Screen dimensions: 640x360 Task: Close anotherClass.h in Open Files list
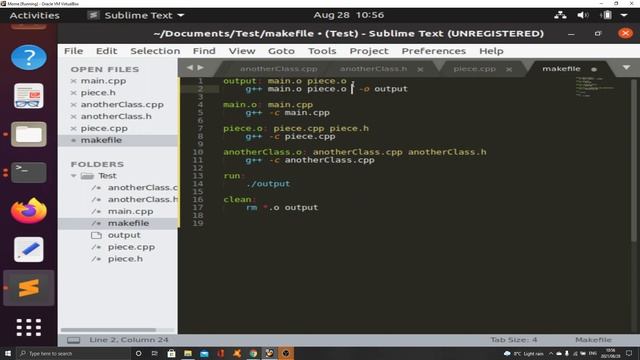point(73,116)
